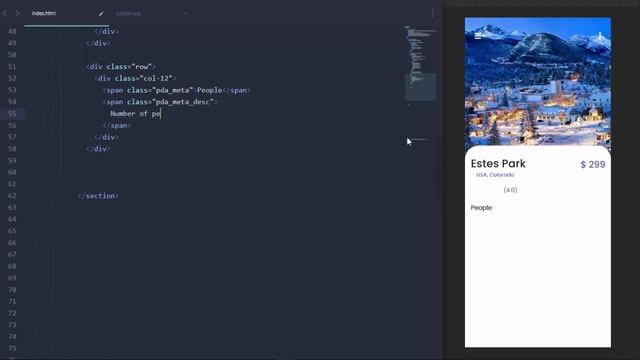Viewport: 640px width, 360px height.
Task: Switch to the custom.css tab
Action: click(x=128, y=13)
